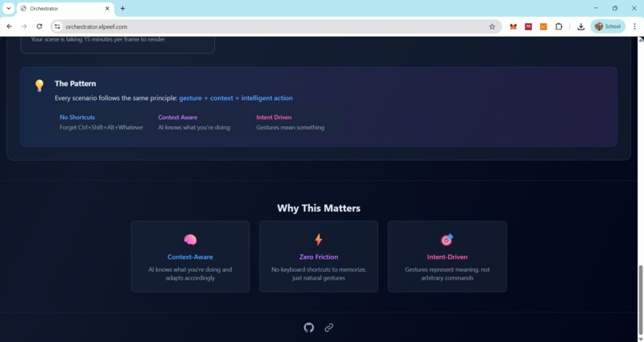Open a new browser tab
This screenshot has height=342, width=644.
tap(122, 8)
